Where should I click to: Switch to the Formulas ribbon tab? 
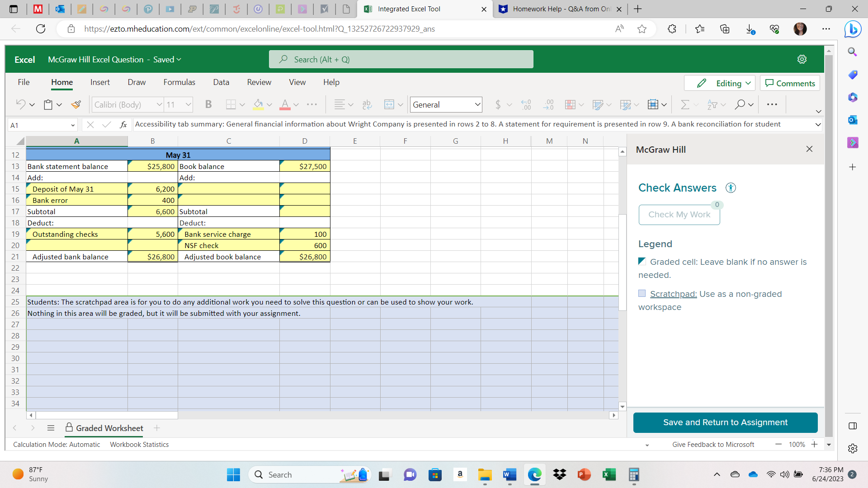[x=179, y=82]
